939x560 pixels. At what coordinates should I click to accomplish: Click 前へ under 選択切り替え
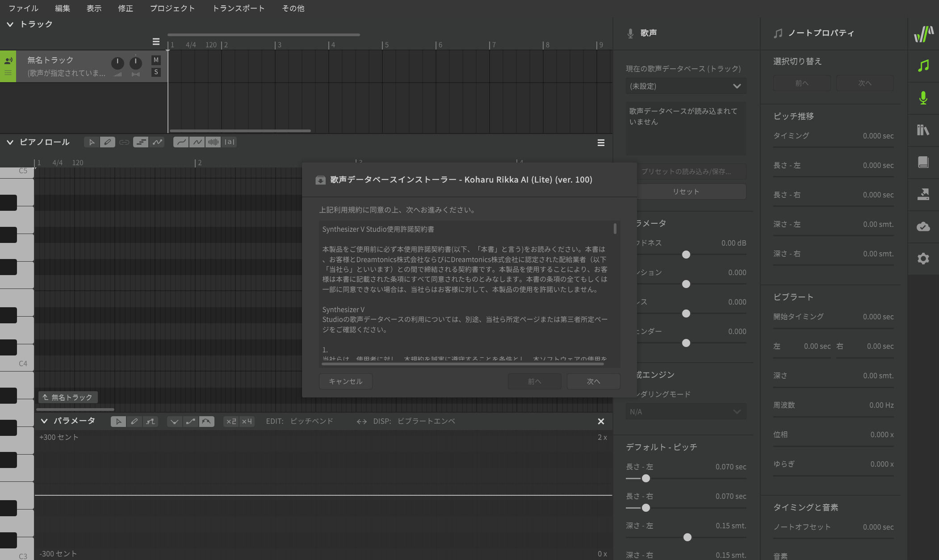click(x=802, y=84)
